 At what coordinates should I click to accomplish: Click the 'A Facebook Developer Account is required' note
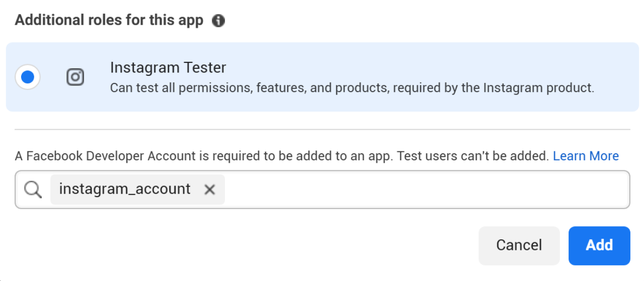(x=282, y=156)
